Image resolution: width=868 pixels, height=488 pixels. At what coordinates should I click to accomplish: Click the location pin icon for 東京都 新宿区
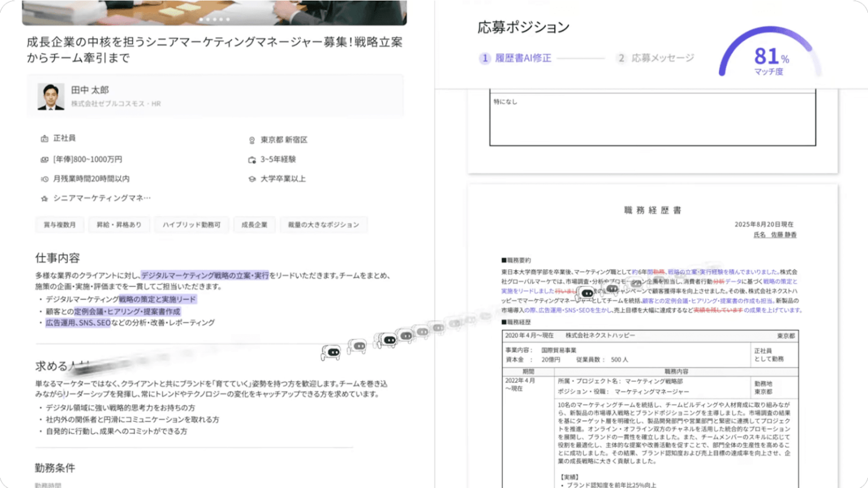pos(252,140)
